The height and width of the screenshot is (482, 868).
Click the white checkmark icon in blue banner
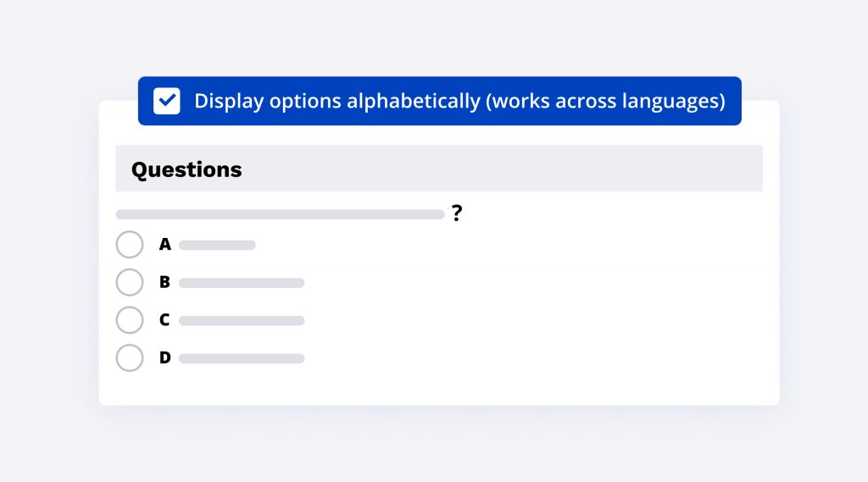[167, 102]
